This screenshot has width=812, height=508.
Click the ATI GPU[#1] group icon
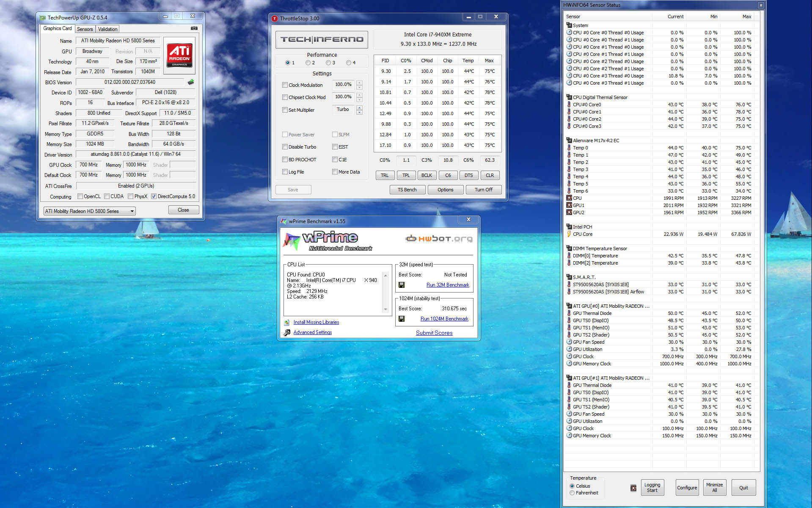pos(569,378)
